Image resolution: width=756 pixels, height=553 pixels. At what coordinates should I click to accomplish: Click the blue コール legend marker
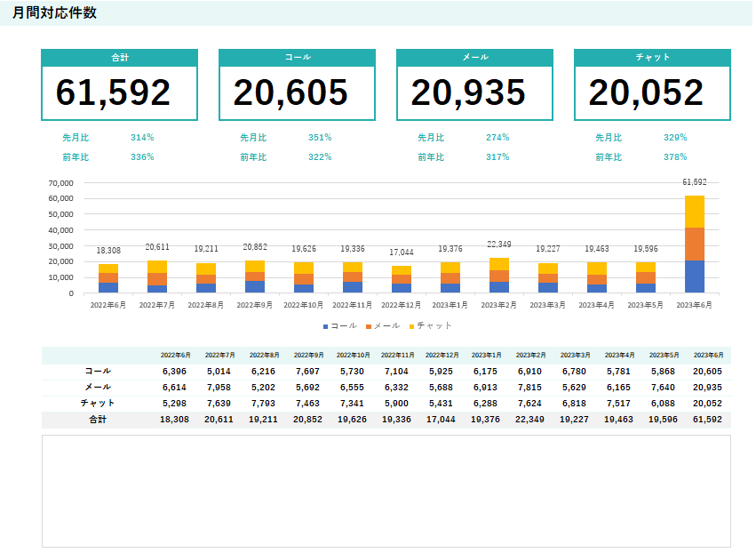point(326,326)
